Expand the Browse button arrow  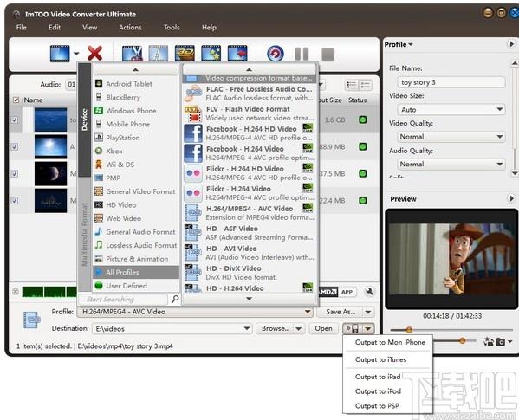299,328
